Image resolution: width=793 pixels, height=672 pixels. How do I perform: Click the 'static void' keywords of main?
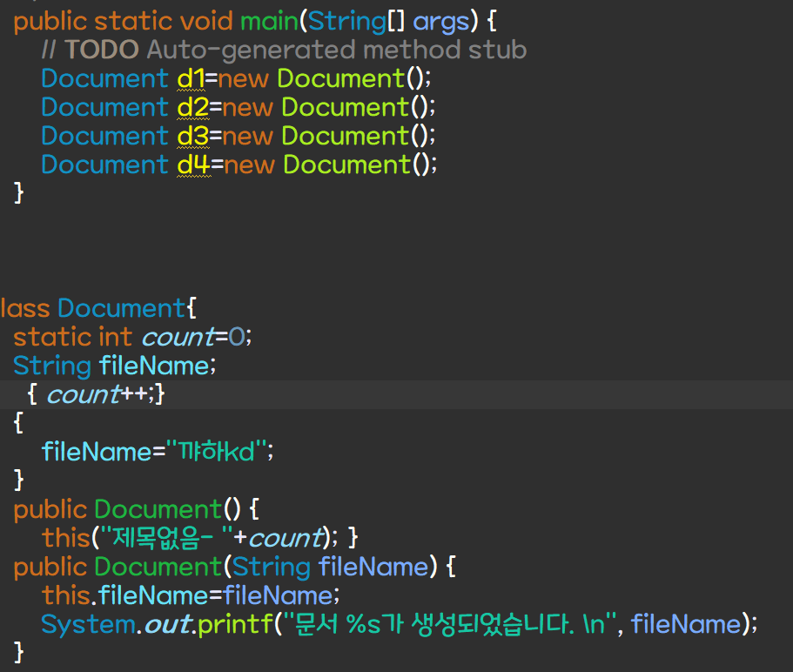pyautogui.click(x=164, y=21)
